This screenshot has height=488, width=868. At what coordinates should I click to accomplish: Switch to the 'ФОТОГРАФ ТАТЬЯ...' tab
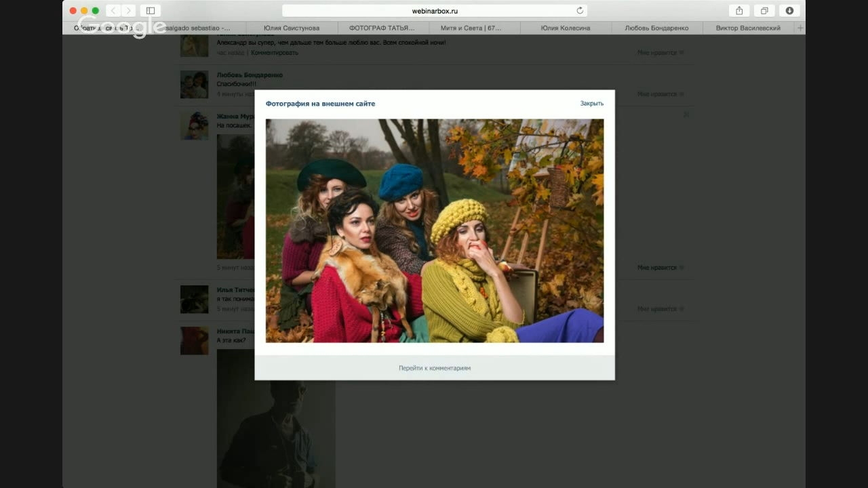tap(383, 28)
